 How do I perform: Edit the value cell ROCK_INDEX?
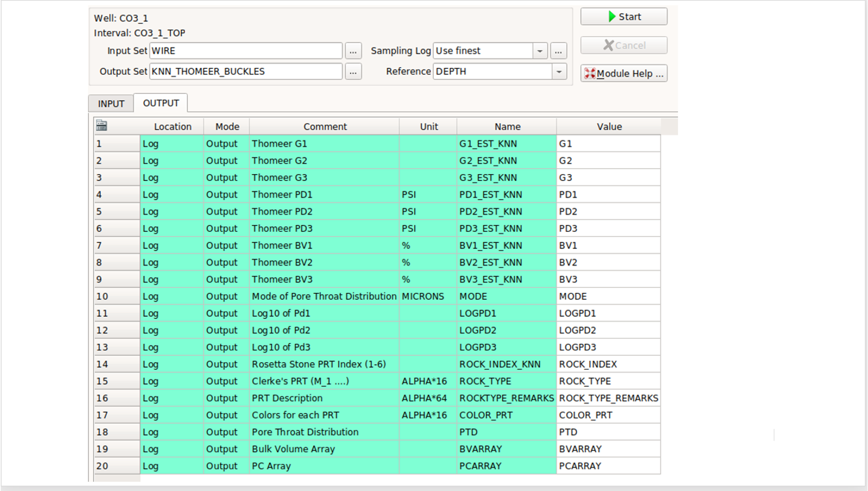click(609, 364)
